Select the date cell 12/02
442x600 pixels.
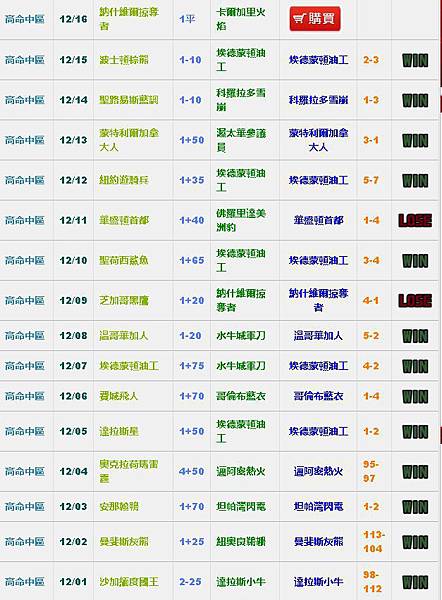point(73,542)
